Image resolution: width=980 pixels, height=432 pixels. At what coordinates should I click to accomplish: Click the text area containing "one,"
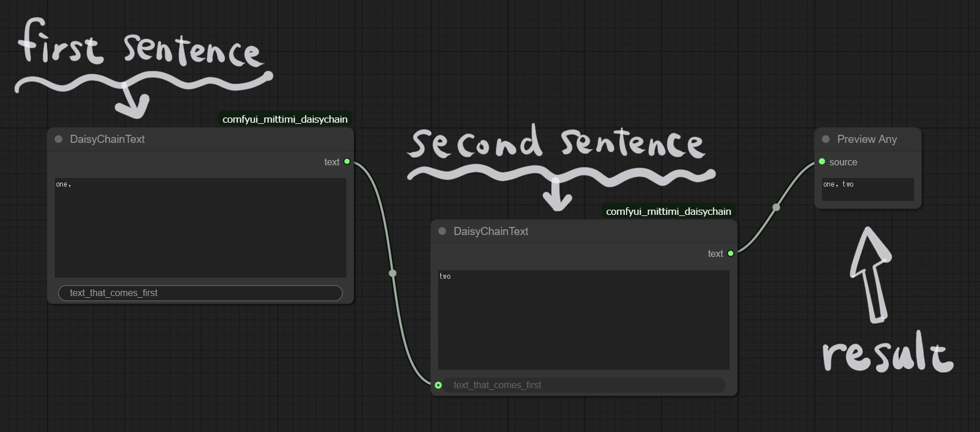pyautogui.click(x=201, y=228)
